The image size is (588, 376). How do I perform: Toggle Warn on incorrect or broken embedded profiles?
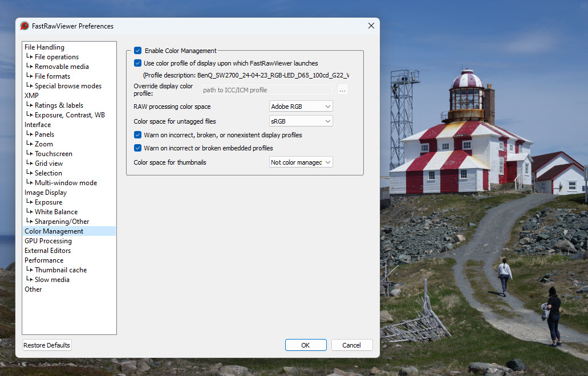point(138,148)
